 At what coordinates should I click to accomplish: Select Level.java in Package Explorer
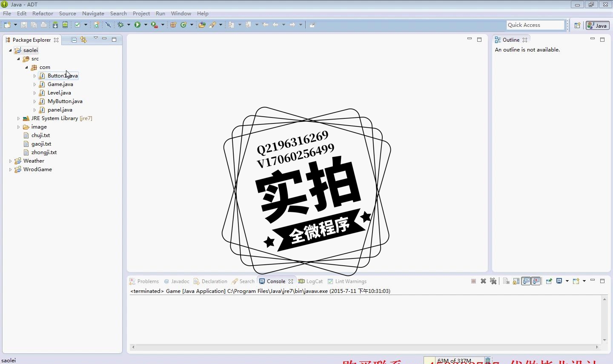59,93
